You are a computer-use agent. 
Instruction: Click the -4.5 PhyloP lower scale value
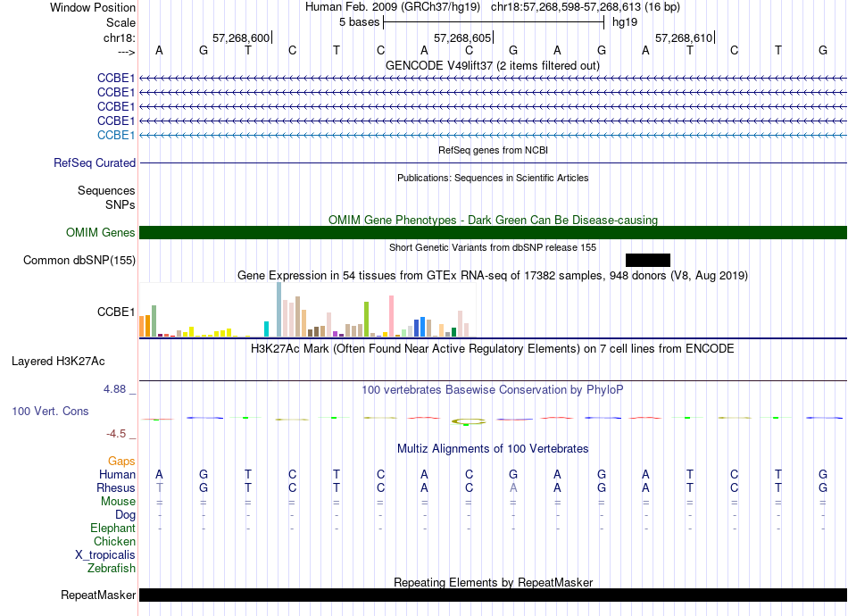coord(116,434)
